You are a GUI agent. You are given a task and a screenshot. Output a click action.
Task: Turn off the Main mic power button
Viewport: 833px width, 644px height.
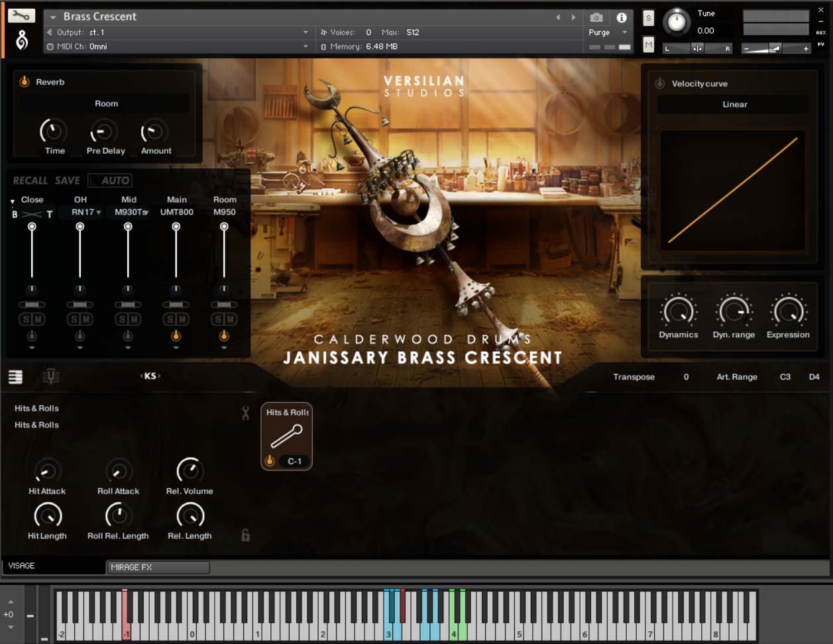coord(176,336)
